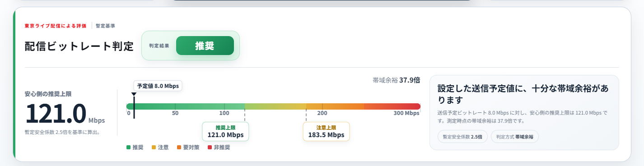Click the 推奨上限 121.0 Mbps callout
The image size is (644, 166).
225,131
